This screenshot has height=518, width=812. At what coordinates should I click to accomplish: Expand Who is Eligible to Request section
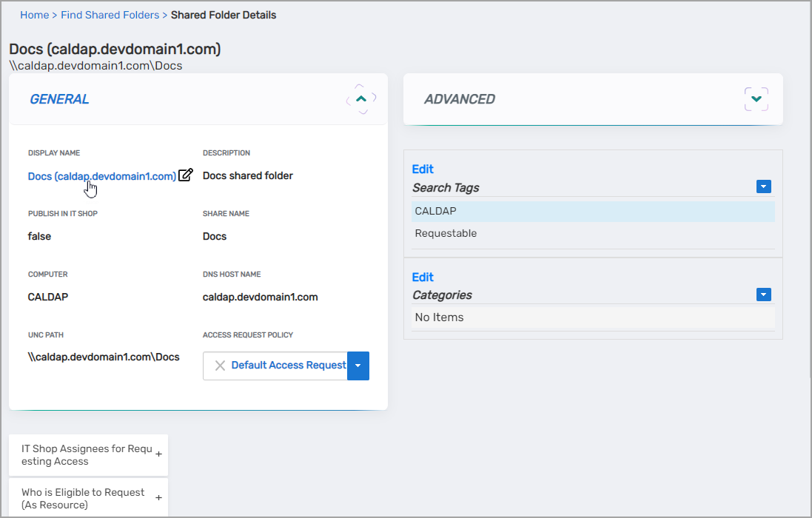158,498
